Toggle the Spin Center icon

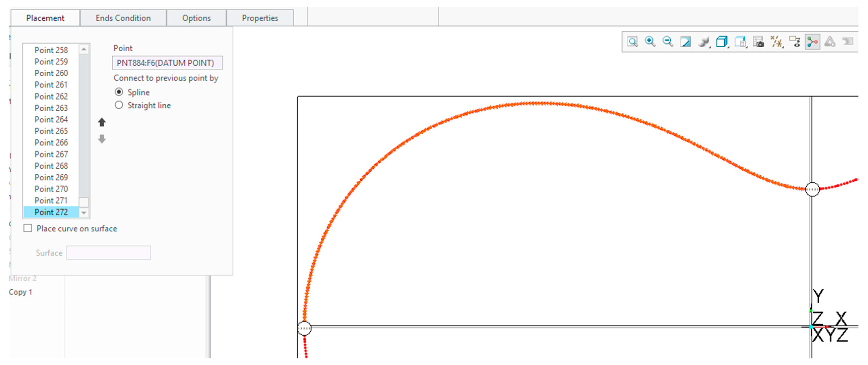812,42
